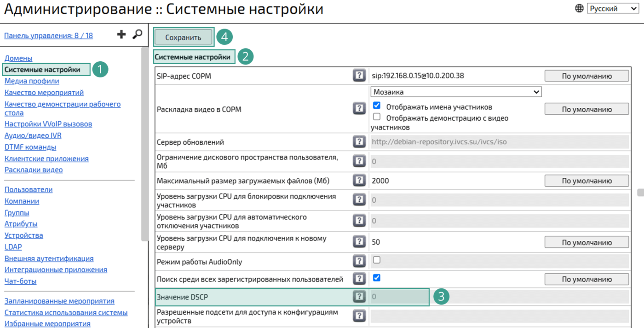Click the magnifier search icon in sidebar
Viewport: 644px width, 328px height.
137,35
